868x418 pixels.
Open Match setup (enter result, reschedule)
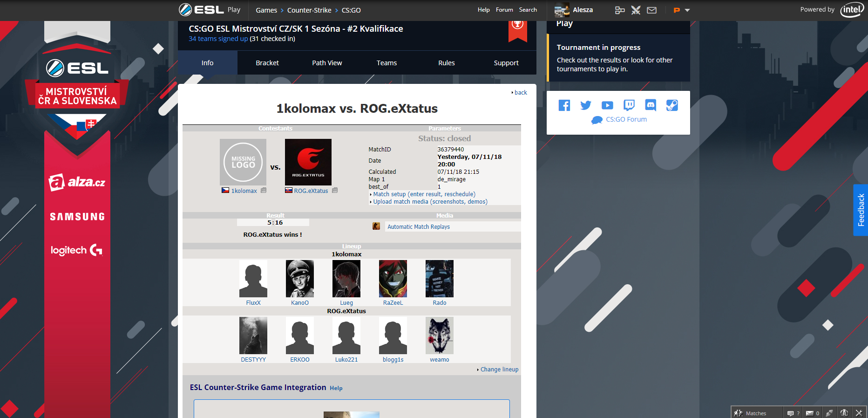point(424,194)
